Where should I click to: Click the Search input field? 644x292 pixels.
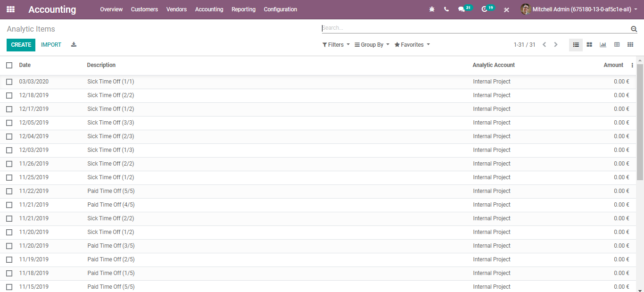[x=476, y=28]
